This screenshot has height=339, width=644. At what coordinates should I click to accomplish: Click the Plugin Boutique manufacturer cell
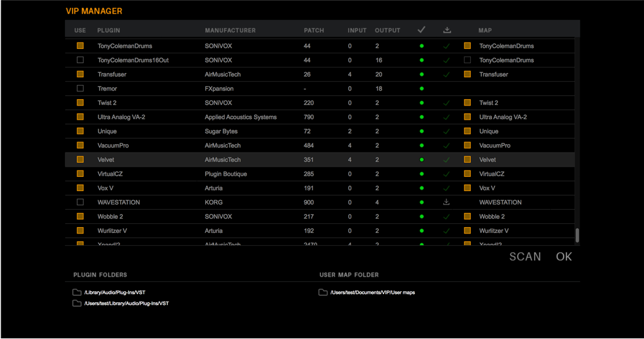click(226, 174)
